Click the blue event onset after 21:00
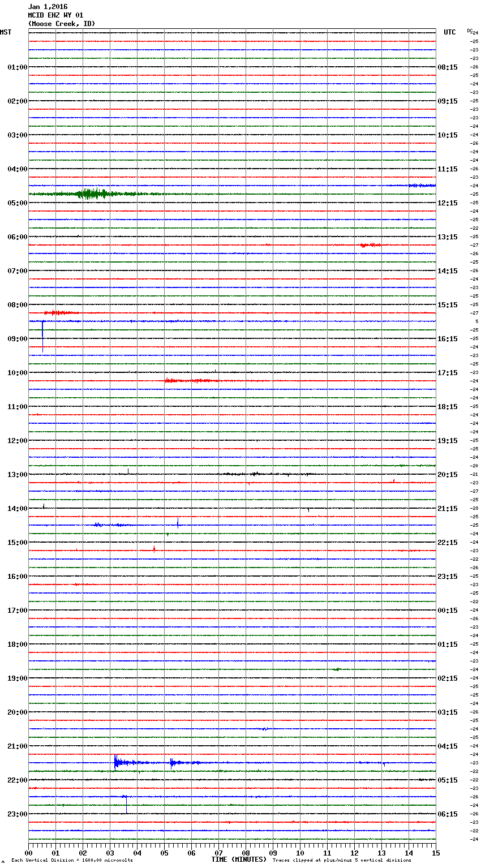This screenshot has width=481, height=868. (115, 762)
